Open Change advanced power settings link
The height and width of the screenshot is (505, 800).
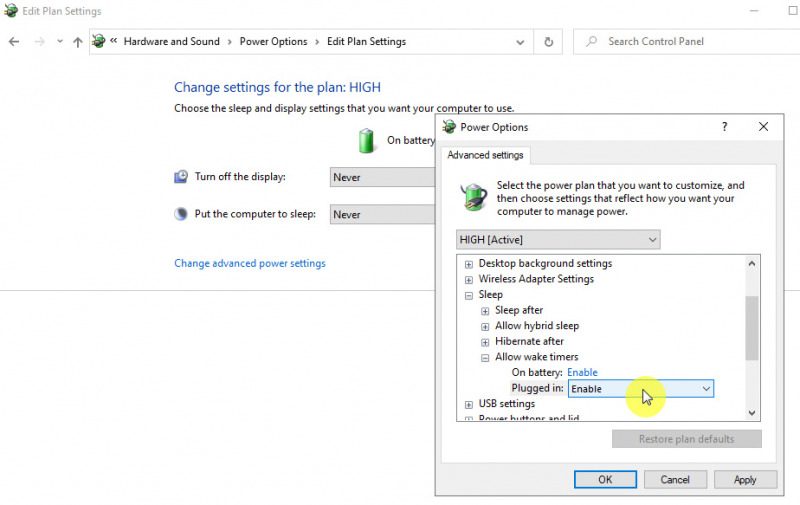pyautogui.click(x=250, y=263)
